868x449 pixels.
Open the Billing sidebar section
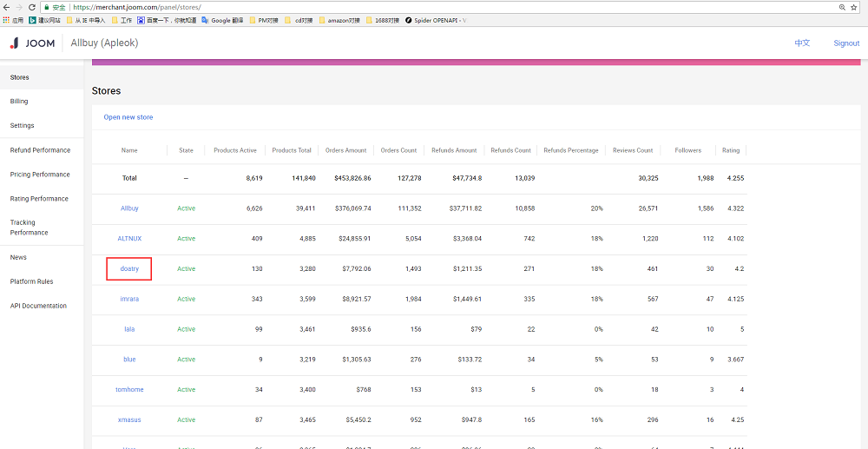[x=19, y=102]
